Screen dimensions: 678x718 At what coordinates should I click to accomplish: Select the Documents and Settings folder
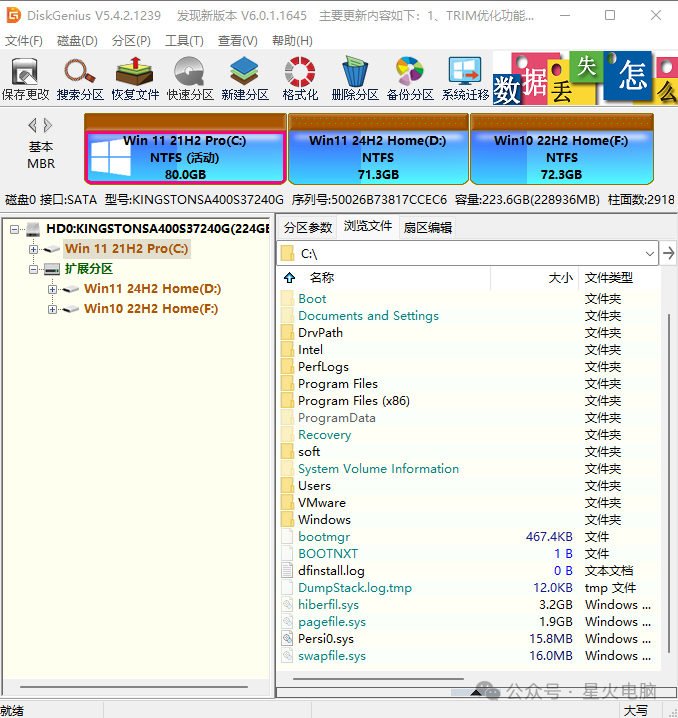point(369,315)
